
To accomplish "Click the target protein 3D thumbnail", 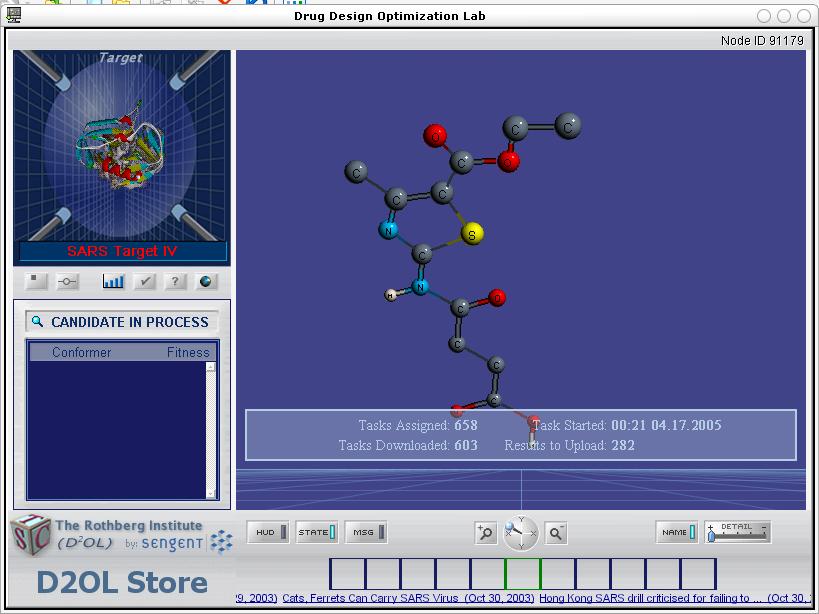I will pyautogui.click(x=120, y=145).
